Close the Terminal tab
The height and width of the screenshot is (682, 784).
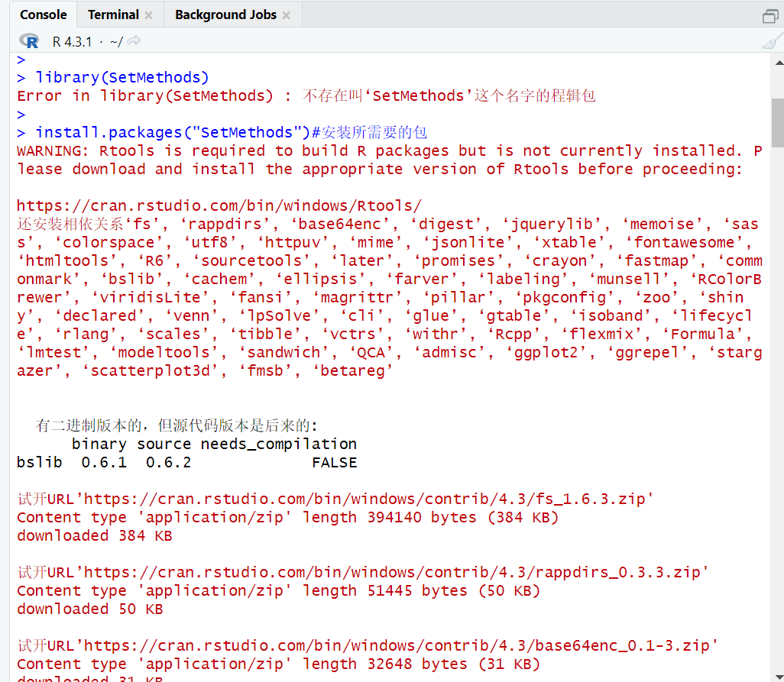click(148, 15)
